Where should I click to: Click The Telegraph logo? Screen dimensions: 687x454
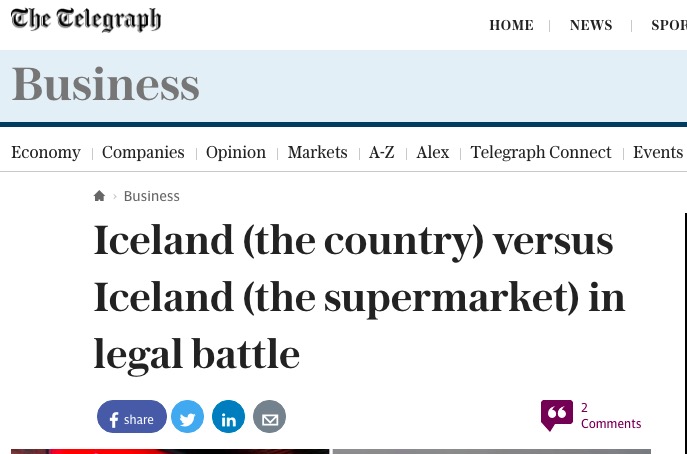[x=86, y=20]
